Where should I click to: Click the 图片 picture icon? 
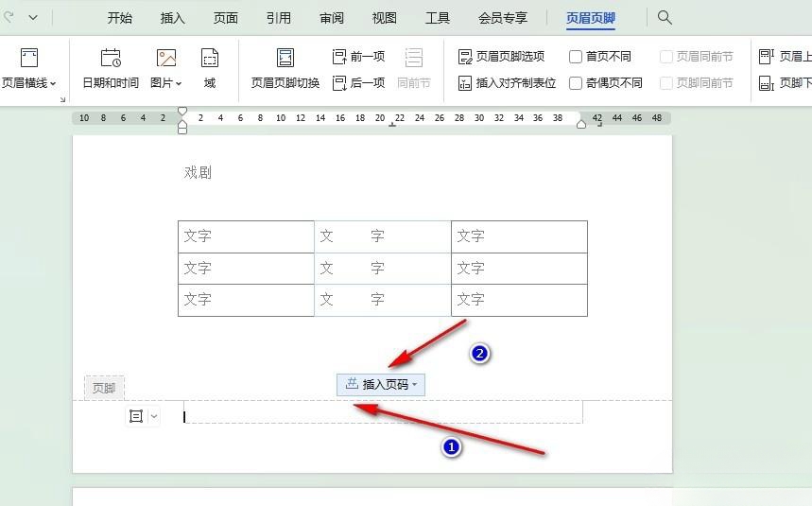[x=165, y=58]
